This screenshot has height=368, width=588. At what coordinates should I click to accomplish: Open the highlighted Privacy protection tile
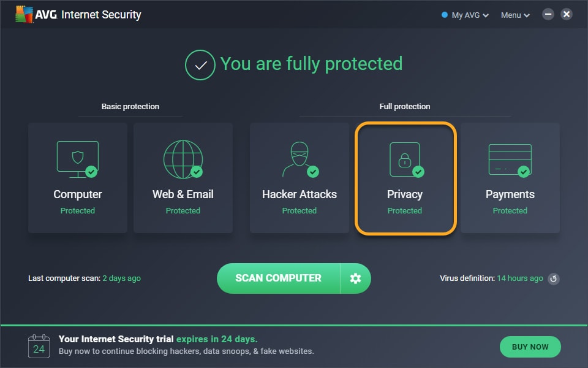pyautogui.click(x=405, y=178)
